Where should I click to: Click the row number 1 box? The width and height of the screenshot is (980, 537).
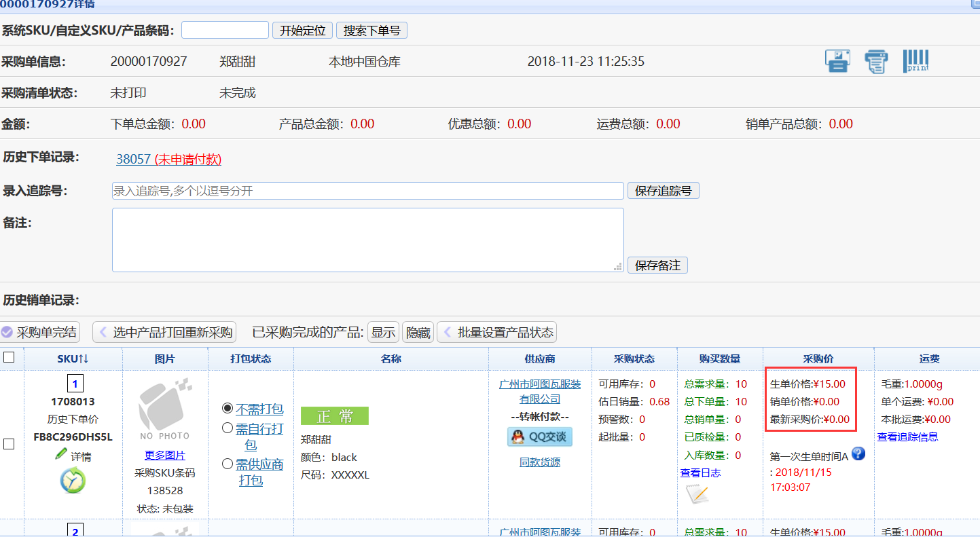(75, 384)
